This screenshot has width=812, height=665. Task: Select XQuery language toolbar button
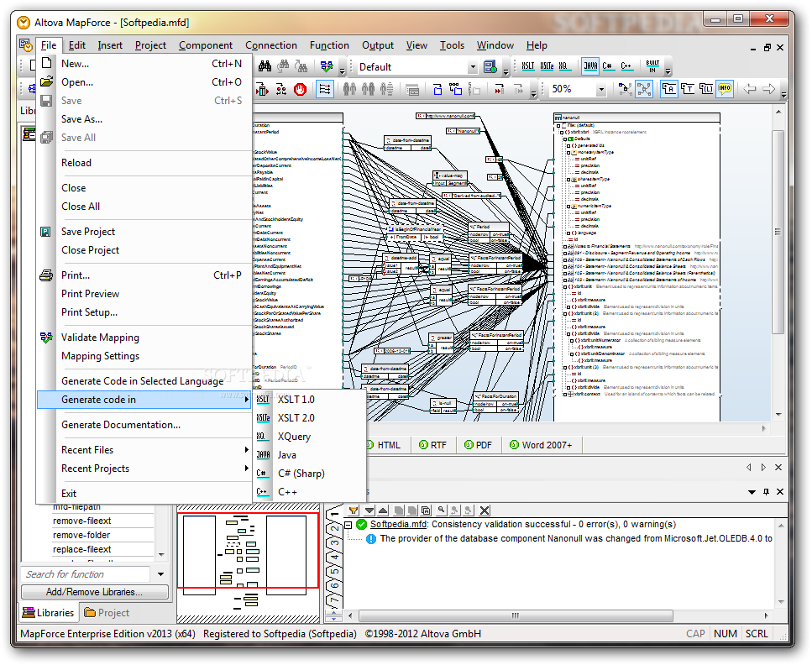click(563, 66)
